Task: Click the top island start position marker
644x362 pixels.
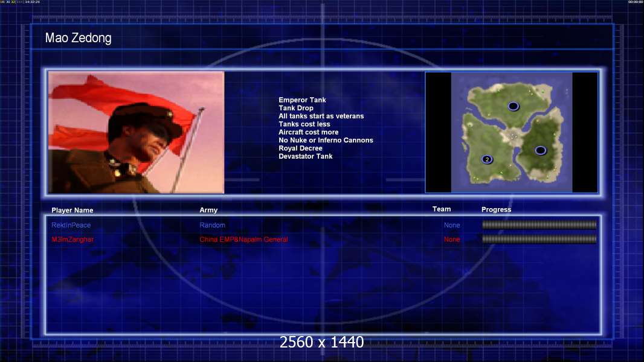Action: [513, 107]
